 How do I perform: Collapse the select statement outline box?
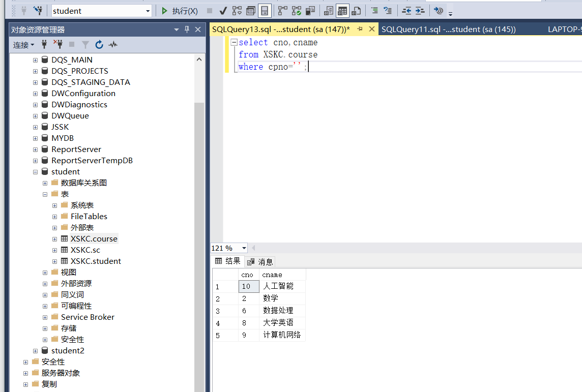[x=234, y=42]
